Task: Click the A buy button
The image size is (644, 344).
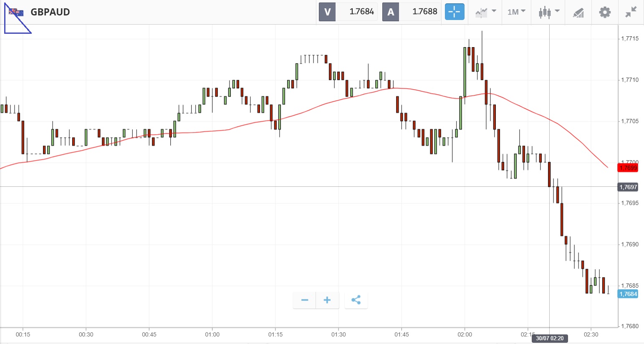Action: [391, 12]
